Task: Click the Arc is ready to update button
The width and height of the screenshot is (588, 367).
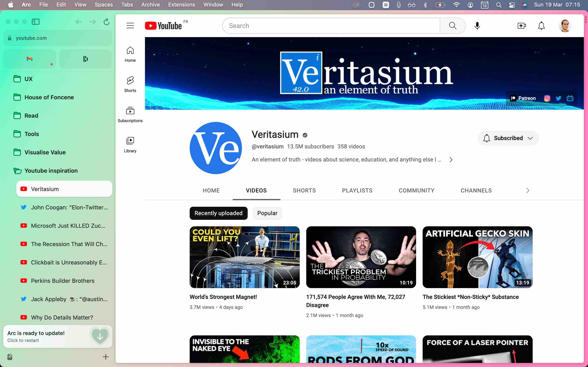Action: pos(58,336)
